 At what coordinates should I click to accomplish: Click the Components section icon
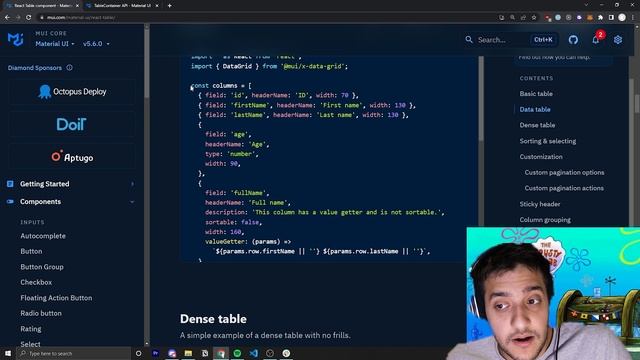[10, 202]
